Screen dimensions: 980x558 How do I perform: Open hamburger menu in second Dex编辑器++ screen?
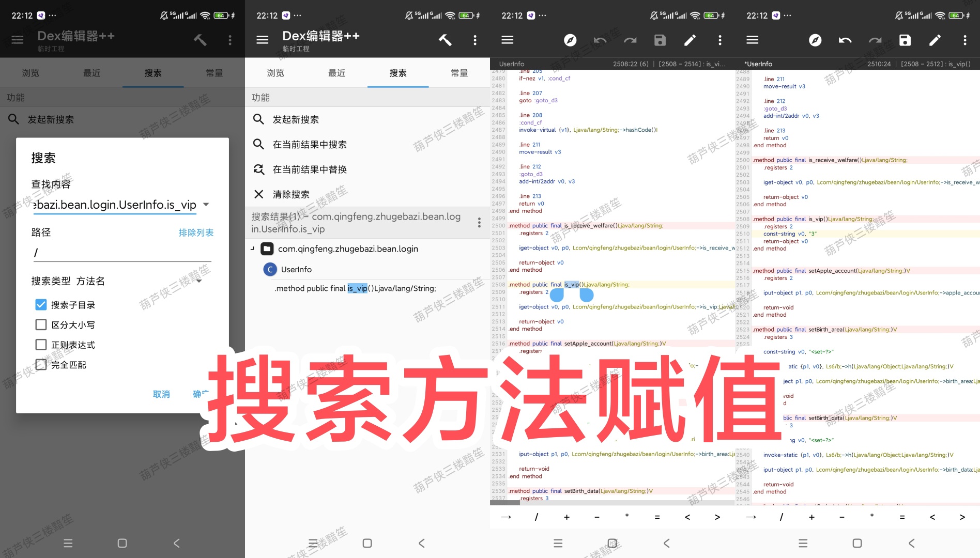click(263, 40)
